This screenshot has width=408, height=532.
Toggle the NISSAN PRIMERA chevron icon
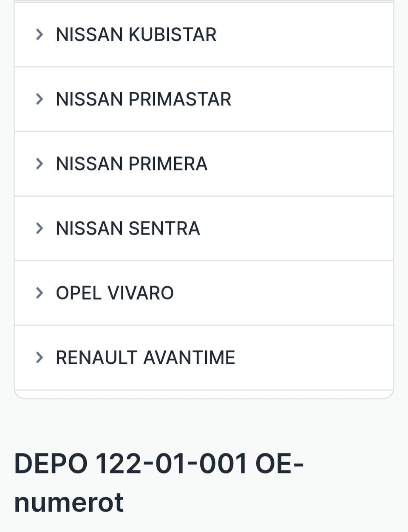tap(40, 164)
